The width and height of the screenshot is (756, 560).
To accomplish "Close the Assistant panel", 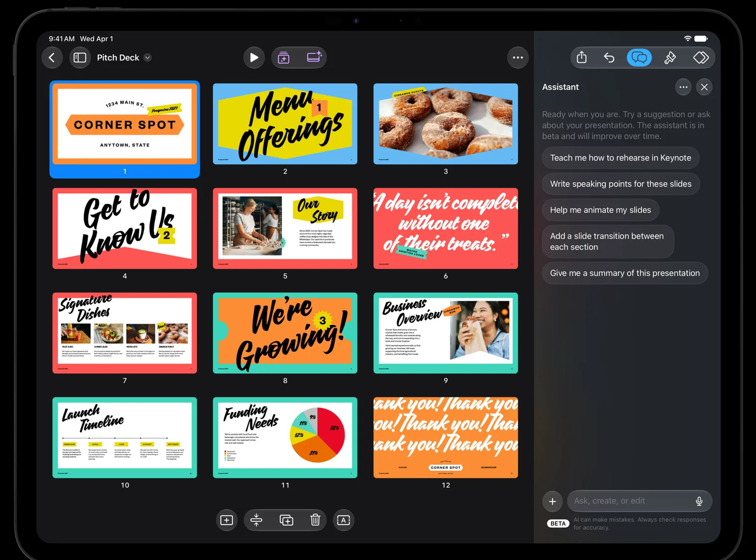I will (x=704, y=87).
